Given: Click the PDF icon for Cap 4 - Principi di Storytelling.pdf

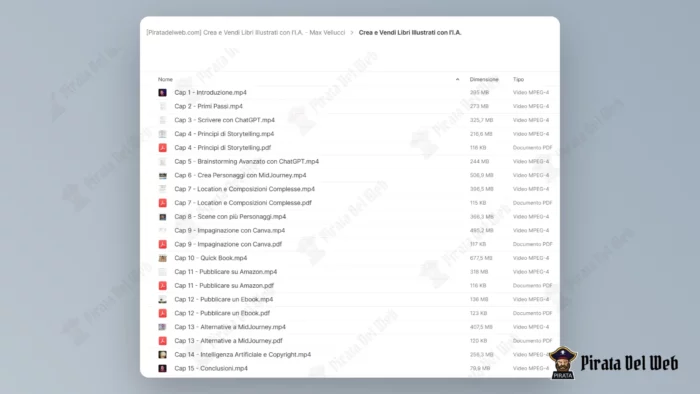Looking at the screenshot, I should (162, 148).
